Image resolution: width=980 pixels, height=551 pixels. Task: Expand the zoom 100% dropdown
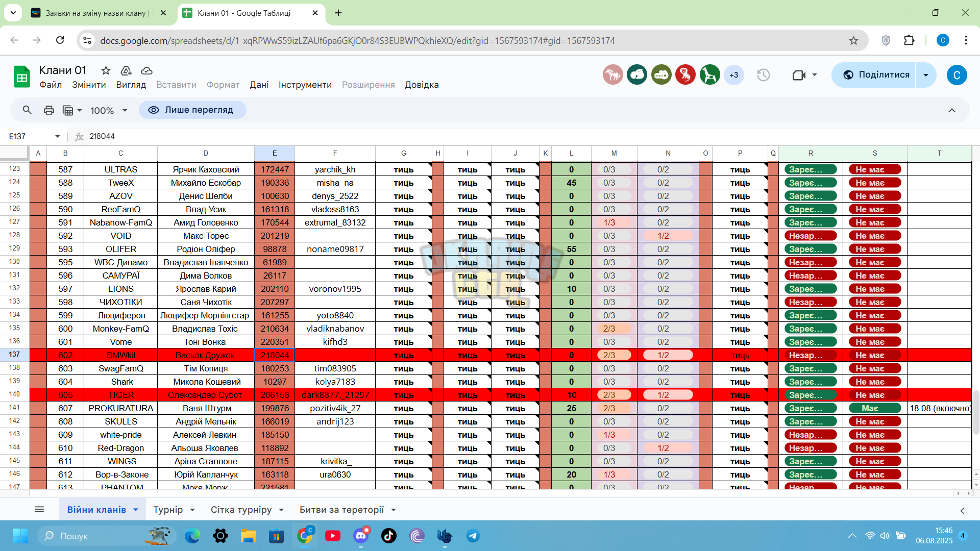click(x=125, y=110)
